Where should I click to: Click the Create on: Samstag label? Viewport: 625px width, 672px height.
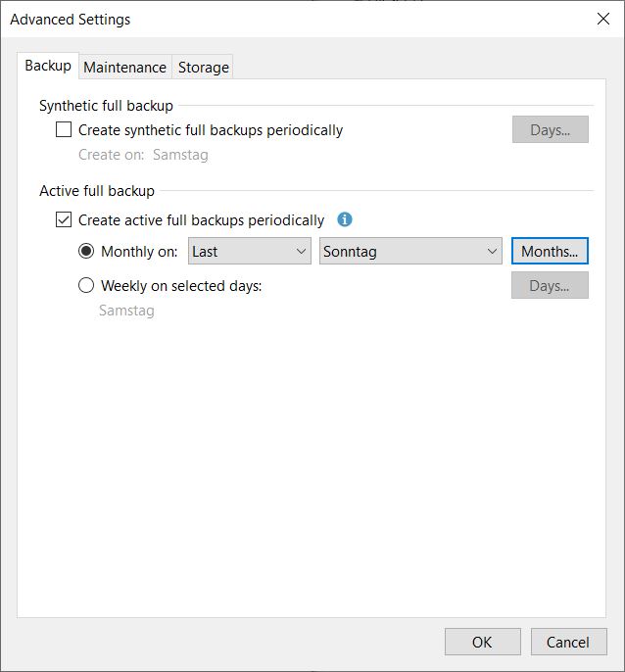tap(143, 154)
